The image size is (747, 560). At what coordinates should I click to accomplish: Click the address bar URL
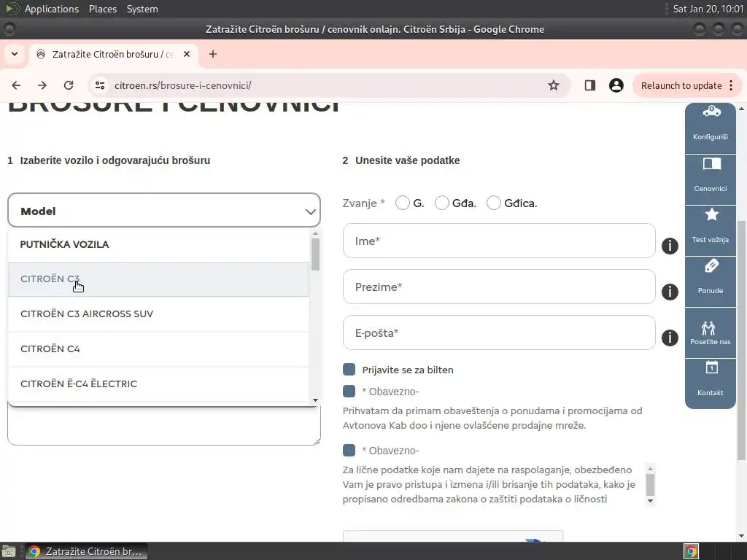[x=182, y=86]
